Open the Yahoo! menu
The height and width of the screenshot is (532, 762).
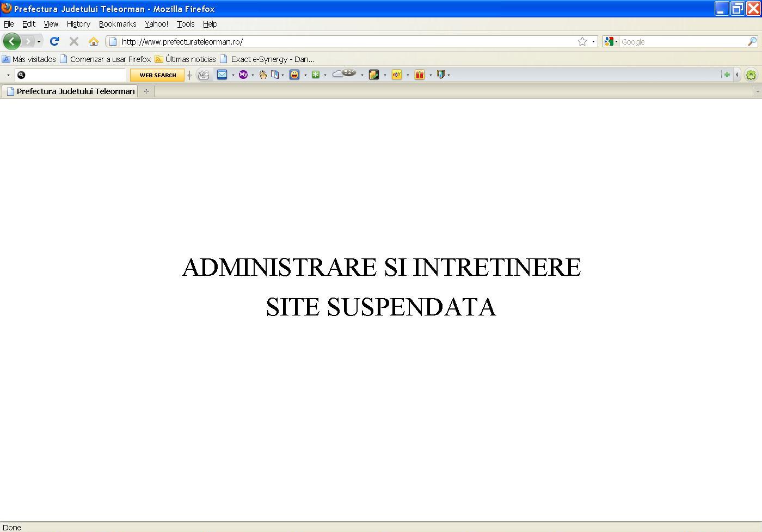click(157, 24)
